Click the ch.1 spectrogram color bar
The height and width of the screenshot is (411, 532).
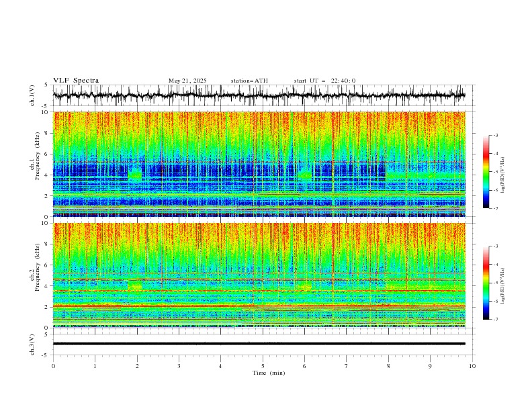click(x=486, y=172)
